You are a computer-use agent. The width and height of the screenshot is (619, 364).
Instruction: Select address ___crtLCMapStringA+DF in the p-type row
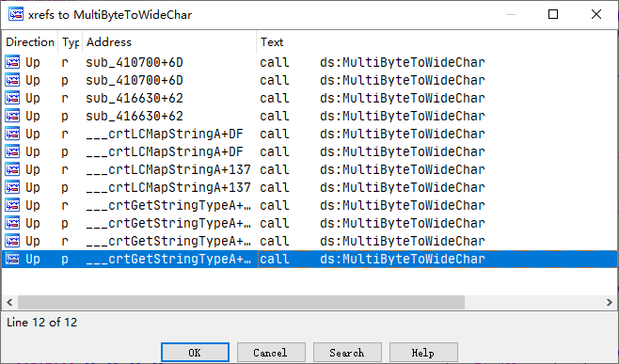click(165, 151)
